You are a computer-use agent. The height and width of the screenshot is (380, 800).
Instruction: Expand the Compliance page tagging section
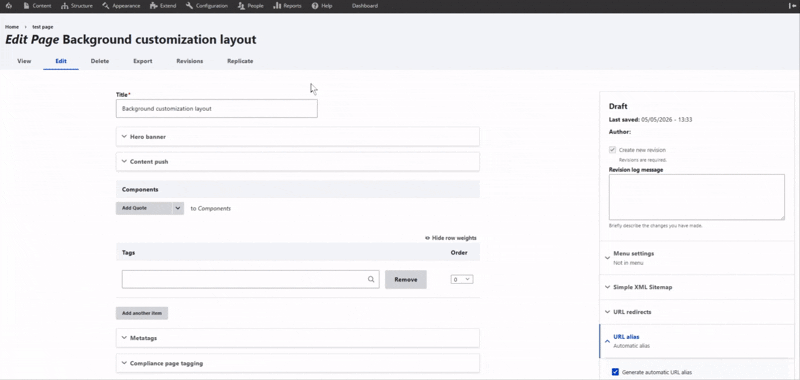pos(297,363)
